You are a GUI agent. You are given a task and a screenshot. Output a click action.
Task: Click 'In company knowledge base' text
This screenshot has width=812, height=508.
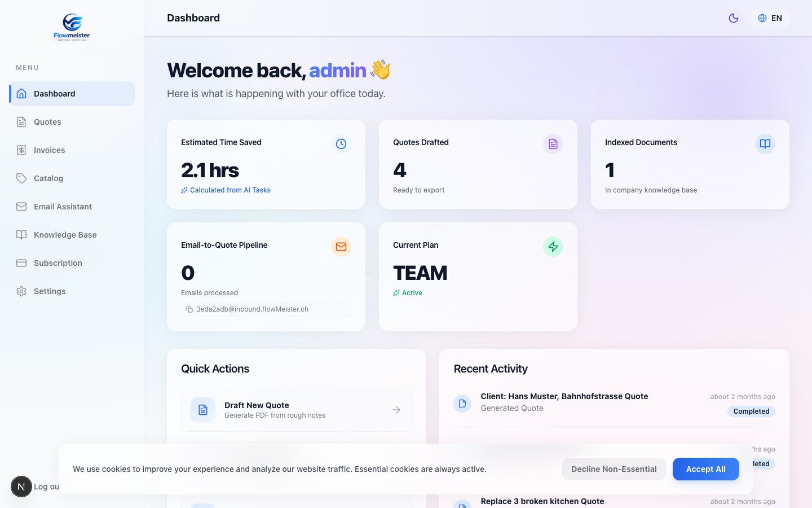coord(651,190)
